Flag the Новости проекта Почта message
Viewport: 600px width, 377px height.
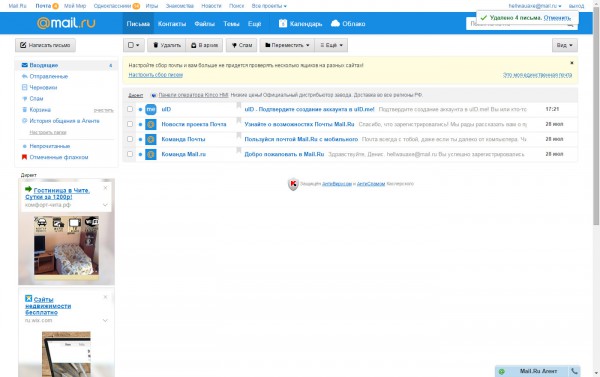coord(238,121)
